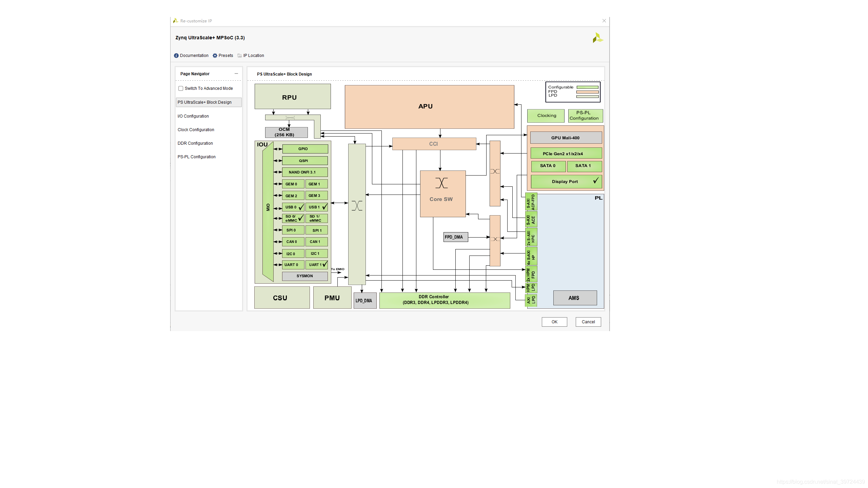Viewport: 868px width, 488px height.
Task: Open the Presets menu
Action: (x=225, y=56)
